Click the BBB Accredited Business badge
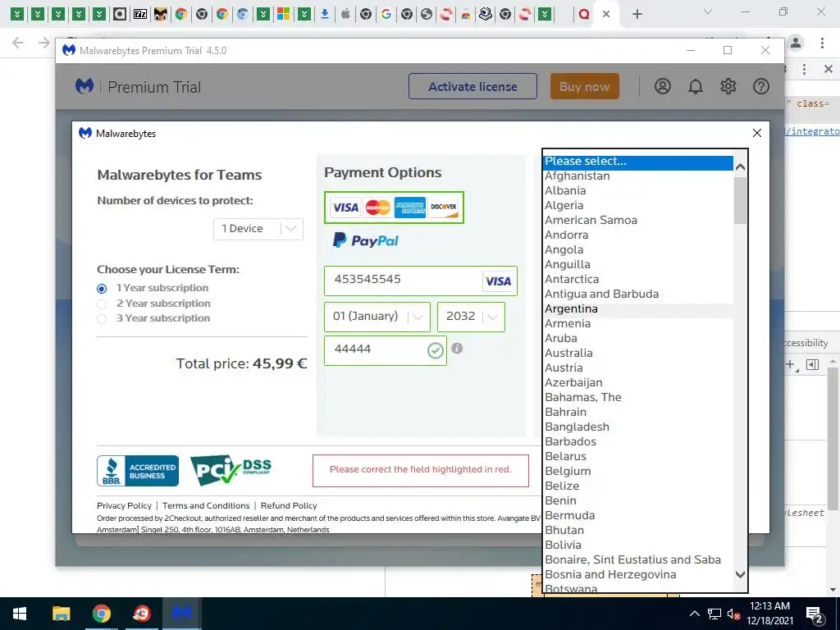Image resolution: width=840 pixels, height=630 pixels. tap(138, 470)
